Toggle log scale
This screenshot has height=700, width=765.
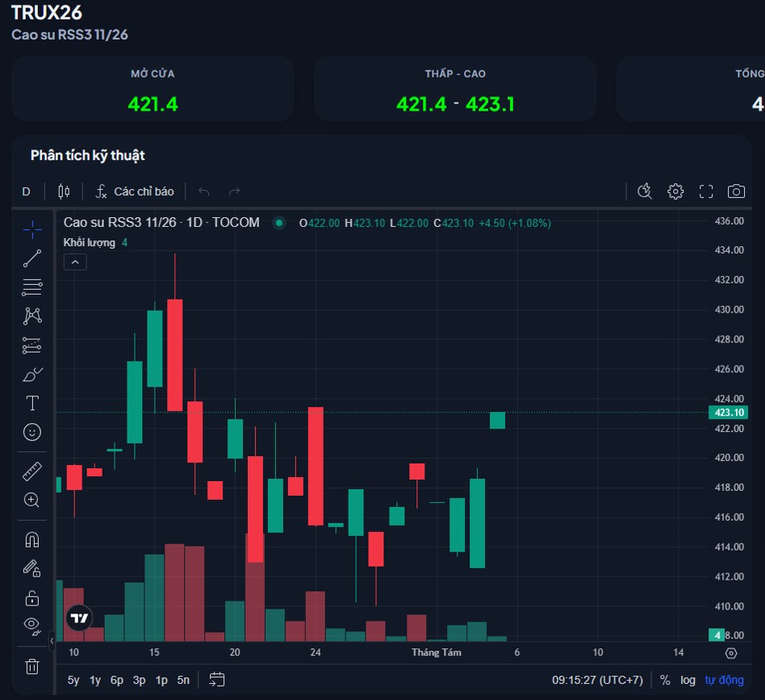click(688, 680)
